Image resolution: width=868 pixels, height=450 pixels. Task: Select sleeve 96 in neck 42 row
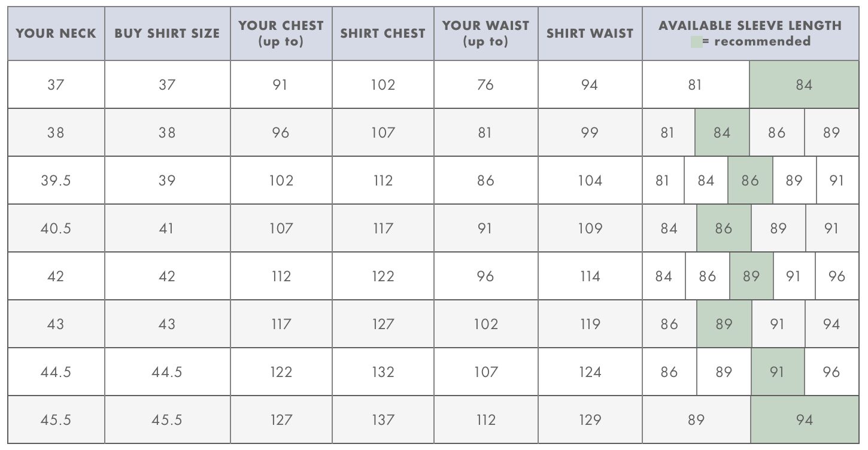[837, 276]
